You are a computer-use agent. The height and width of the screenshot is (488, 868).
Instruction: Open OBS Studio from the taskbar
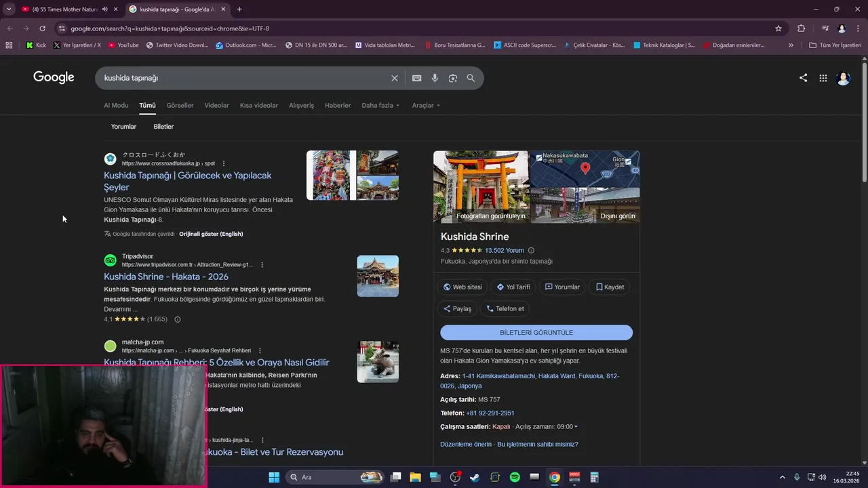tap(455, 477)
